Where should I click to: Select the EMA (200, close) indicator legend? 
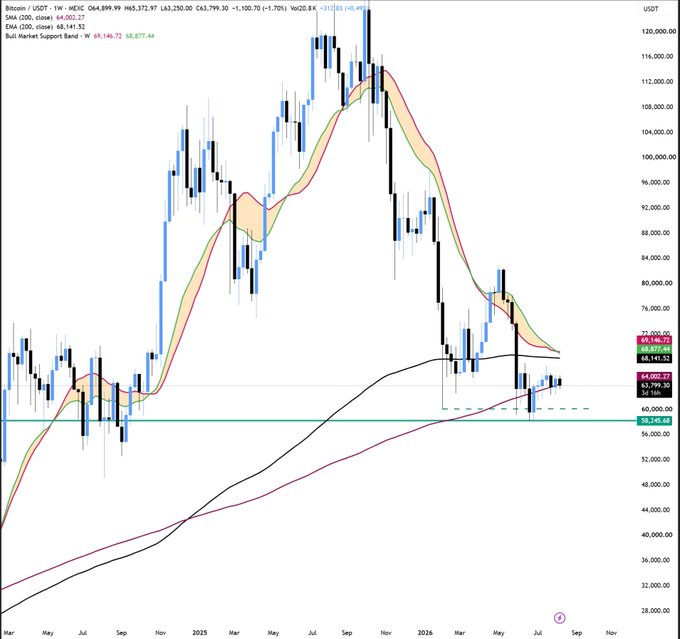29,26
